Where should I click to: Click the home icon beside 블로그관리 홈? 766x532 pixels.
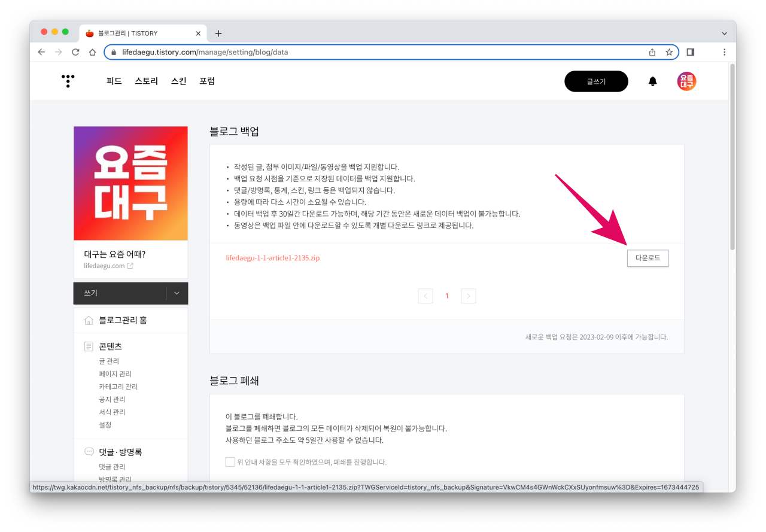[87, 320]
